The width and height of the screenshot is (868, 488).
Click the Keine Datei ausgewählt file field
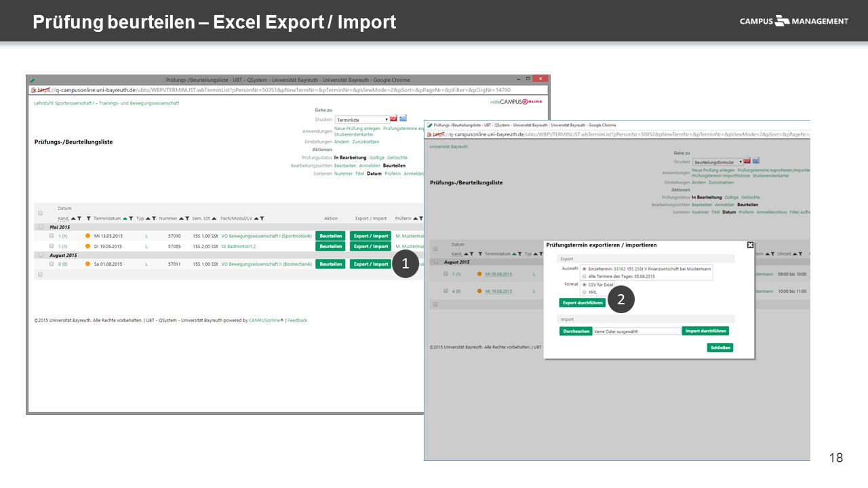tap(636, 331)
